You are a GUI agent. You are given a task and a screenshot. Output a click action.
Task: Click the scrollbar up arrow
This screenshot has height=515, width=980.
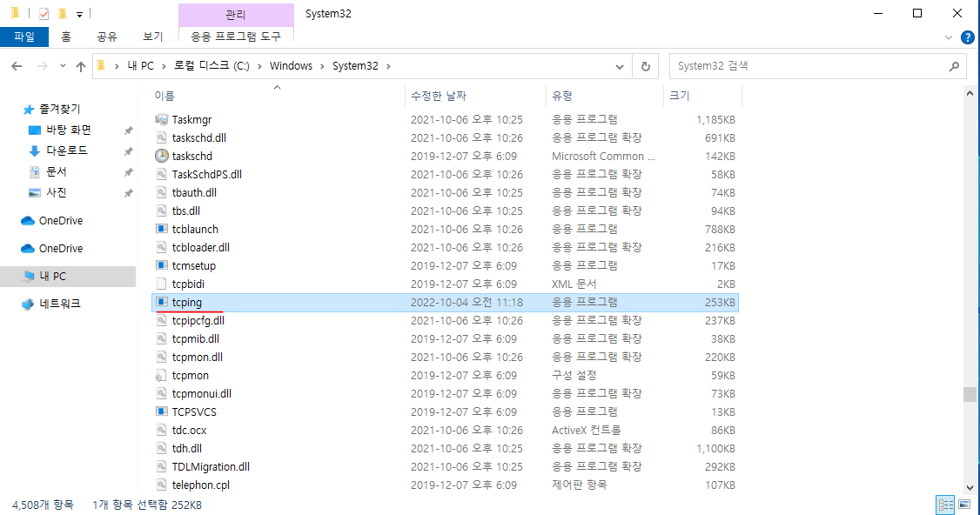coord(970,94)
